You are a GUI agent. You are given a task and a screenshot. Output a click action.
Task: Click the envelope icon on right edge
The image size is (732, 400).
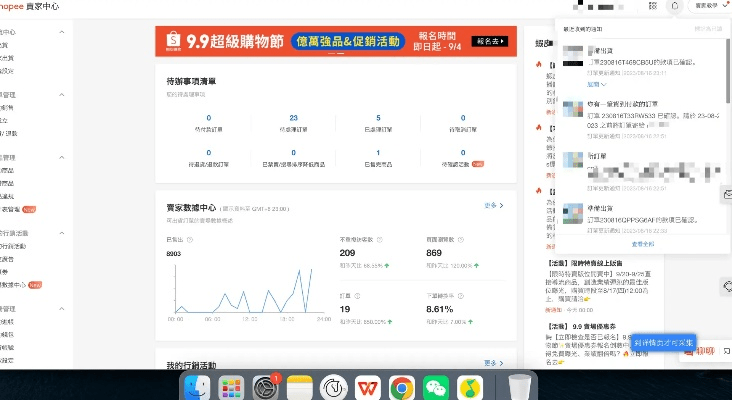(725, 193)
